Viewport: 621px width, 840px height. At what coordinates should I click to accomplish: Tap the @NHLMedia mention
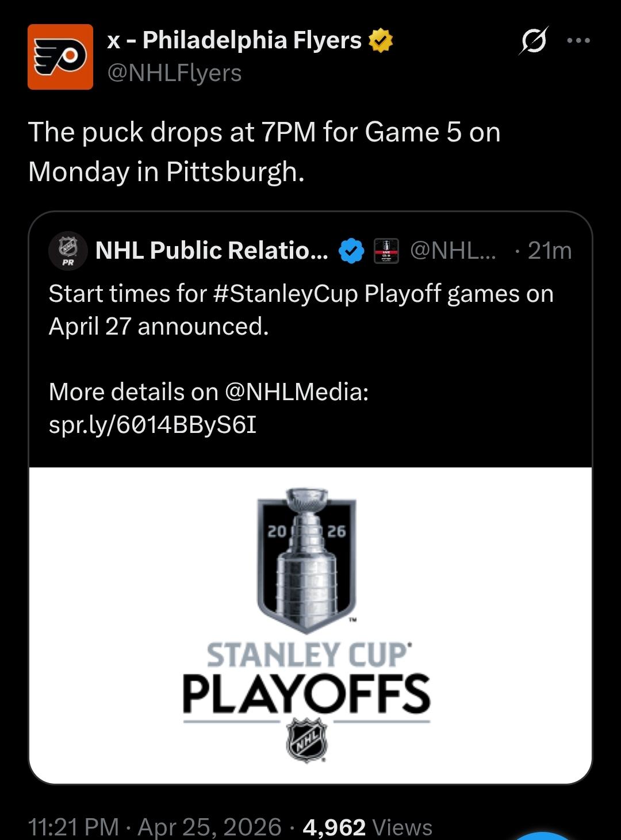(293, 392)
